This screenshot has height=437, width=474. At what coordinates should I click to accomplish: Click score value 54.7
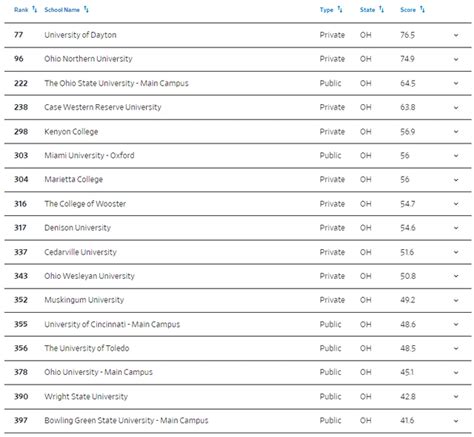(408, 204)
